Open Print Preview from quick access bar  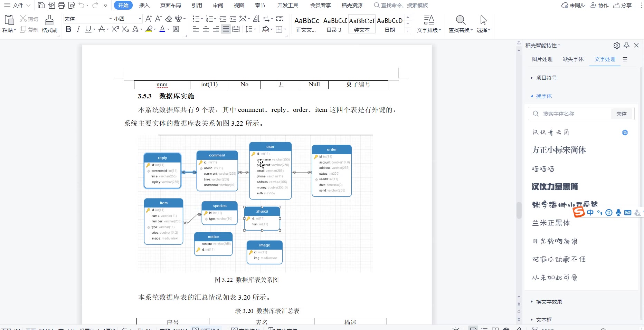point(72,5)
